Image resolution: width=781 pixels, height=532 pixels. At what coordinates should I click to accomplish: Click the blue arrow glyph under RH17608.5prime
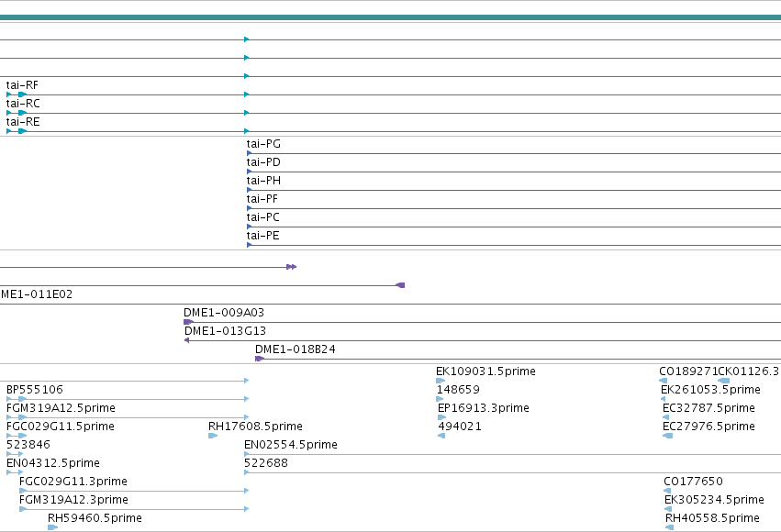pos(213,436)
